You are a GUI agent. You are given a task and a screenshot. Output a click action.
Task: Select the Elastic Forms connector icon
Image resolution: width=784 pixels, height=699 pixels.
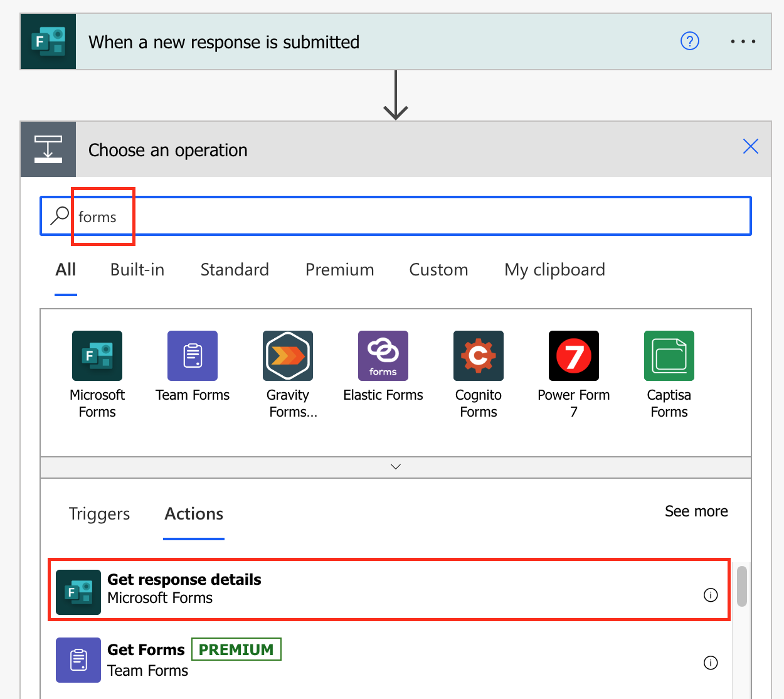(x=383, y=356)
